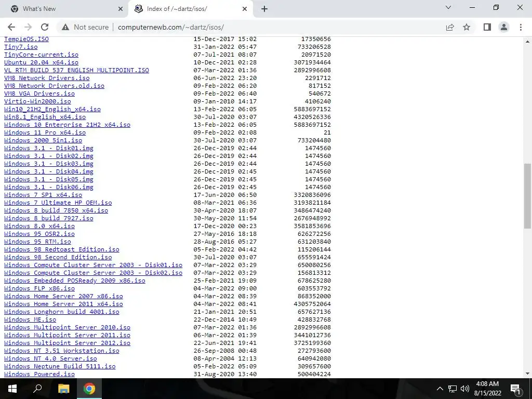The height and width of the screenshot is (399, 532).
Task: Download VM8_VGA_Drivers.iso
Action: point(39,94)
